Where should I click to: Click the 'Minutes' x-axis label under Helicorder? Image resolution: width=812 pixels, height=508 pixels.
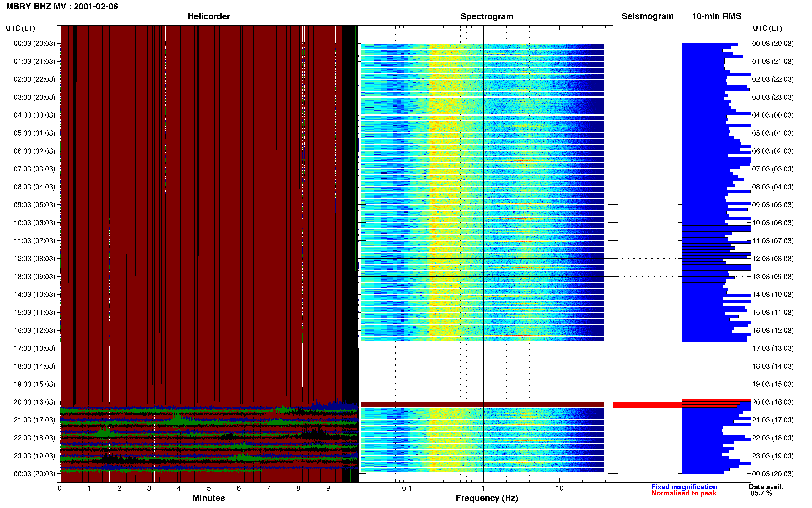pos(209,498)
